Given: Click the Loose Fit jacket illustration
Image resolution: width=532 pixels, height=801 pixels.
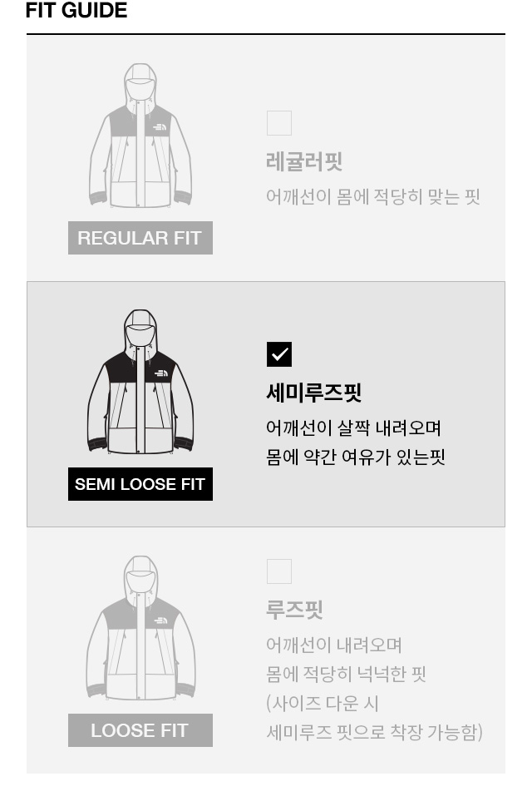Looking at the screenshot, I should click(x=140, y=628).
